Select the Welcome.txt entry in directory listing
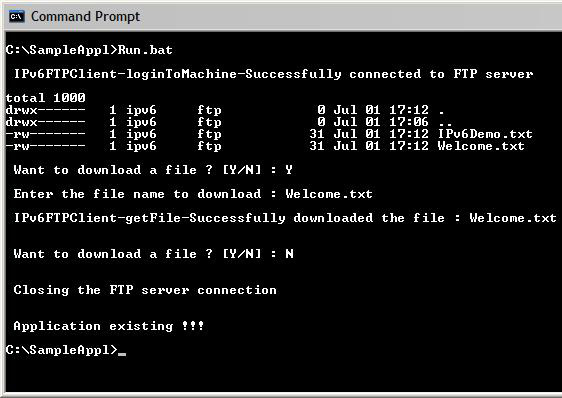The image size is (562, 398). point(265,146)
